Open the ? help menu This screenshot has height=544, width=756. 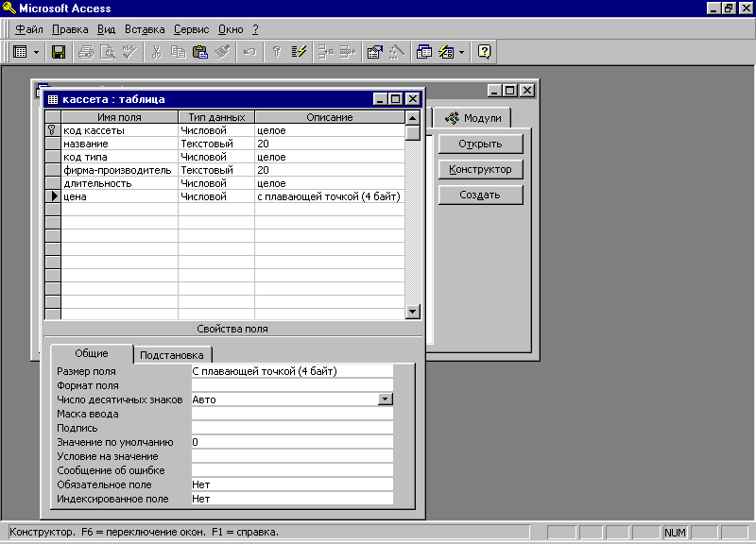coord(255,29)
